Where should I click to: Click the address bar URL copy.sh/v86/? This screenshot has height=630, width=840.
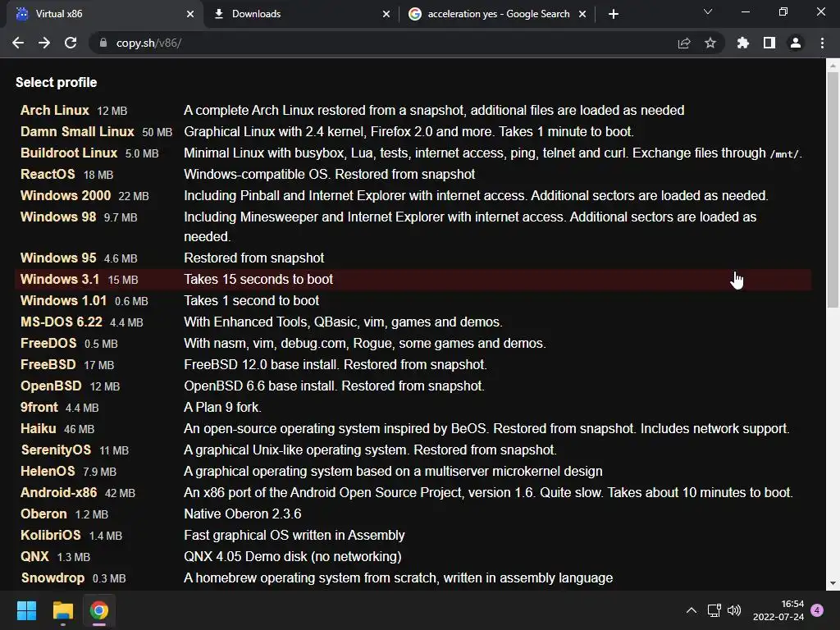[149, 43]
